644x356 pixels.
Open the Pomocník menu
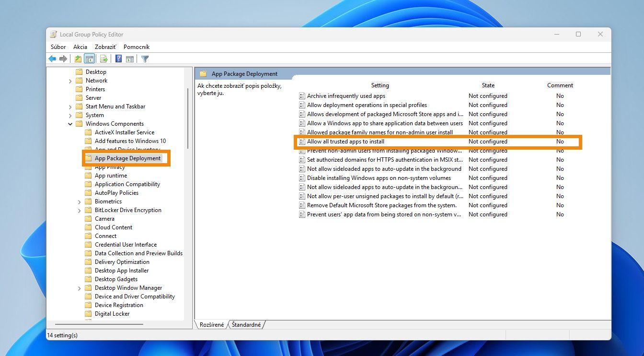pos(137,47)
